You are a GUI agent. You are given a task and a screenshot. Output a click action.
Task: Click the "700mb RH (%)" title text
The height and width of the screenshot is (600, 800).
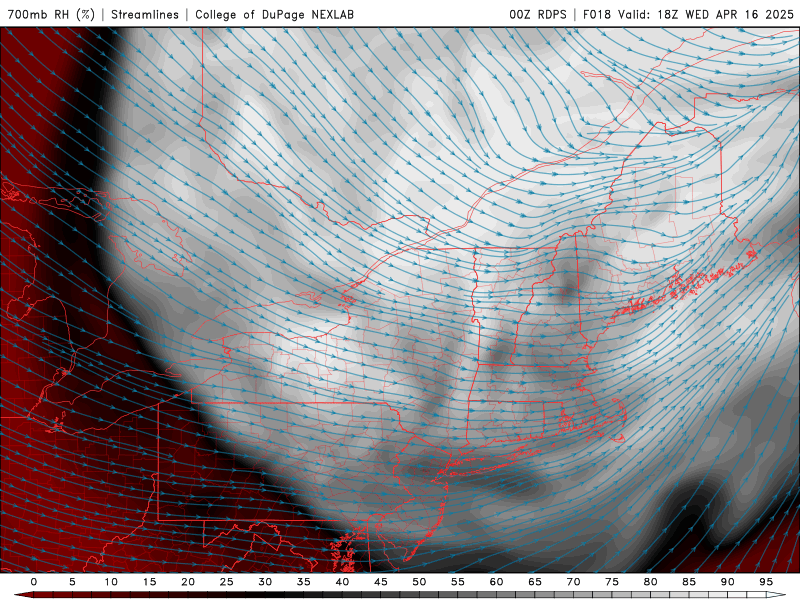pos(51,14)
